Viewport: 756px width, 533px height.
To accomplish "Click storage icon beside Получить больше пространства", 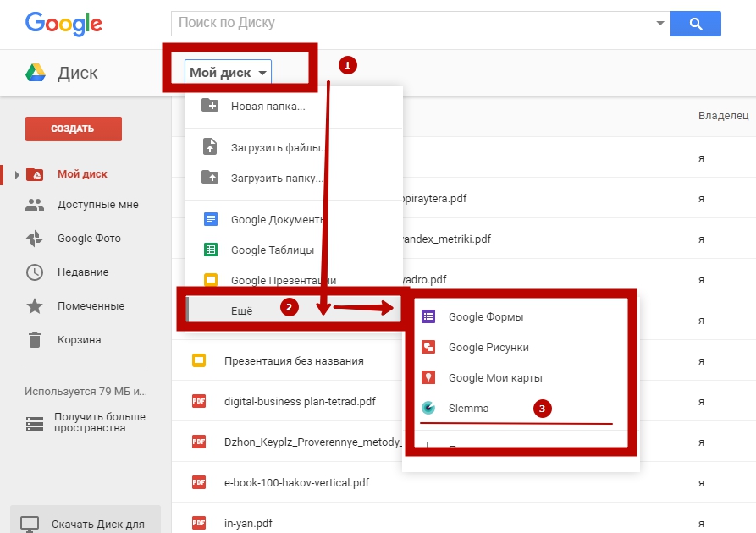I will 35,423.
